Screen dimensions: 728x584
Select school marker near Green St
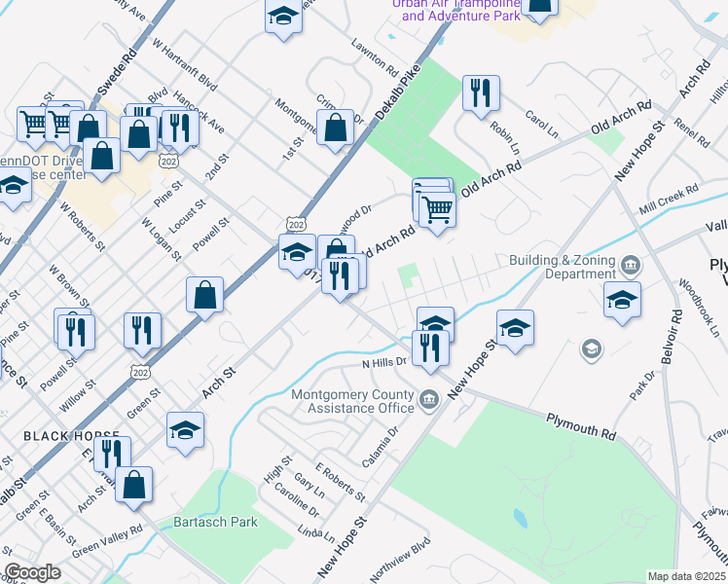pos(185,431)
